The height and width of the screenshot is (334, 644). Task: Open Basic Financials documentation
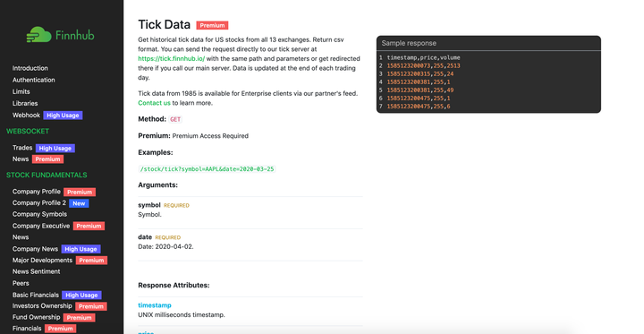[x=35, y=295]
